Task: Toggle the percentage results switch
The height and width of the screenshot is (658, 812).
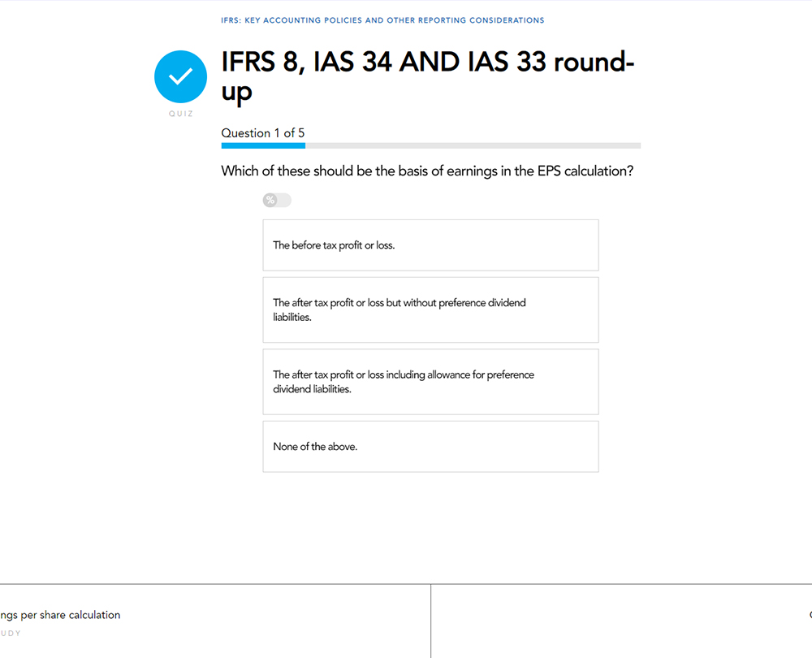Action: point(277,200)
